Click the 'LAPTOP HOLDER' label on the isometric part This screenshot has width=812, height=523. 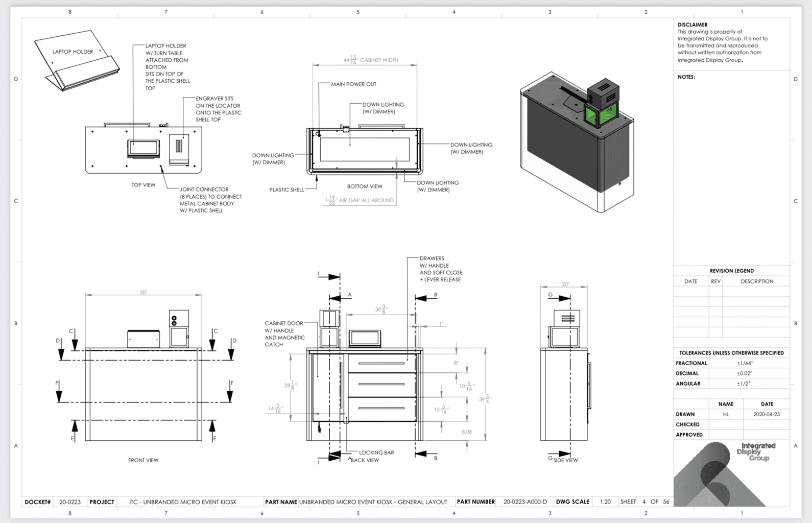73,52
